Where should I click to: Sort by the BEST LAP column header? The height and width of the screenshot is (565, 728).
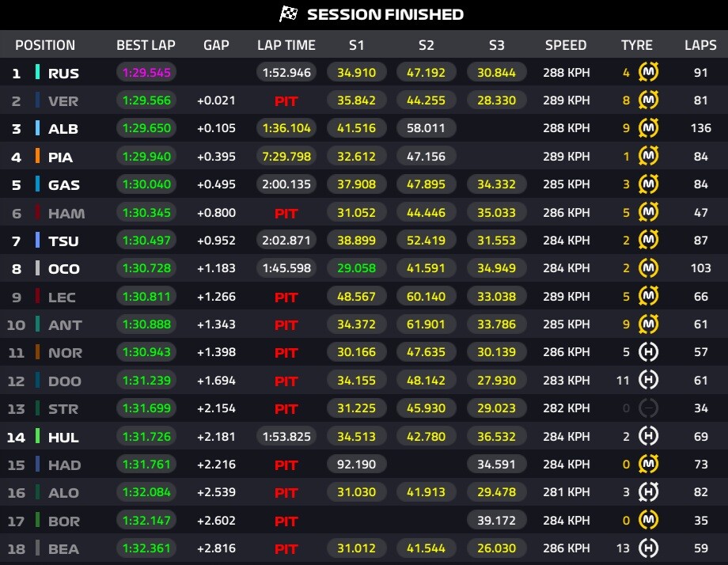(146, 45)
